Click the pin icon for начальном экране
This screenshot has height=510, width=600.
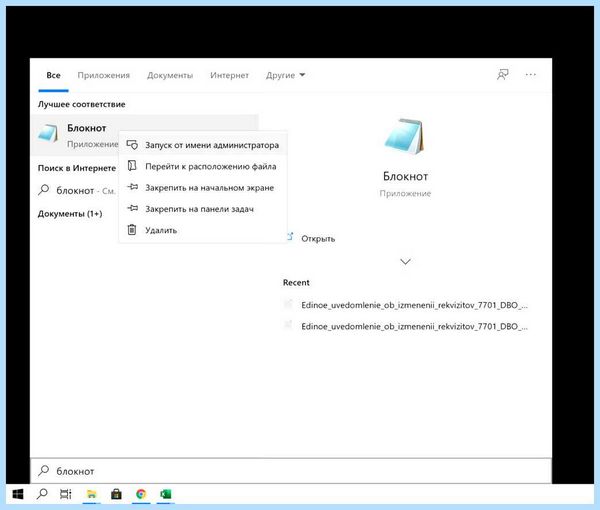tap(132, 187)
